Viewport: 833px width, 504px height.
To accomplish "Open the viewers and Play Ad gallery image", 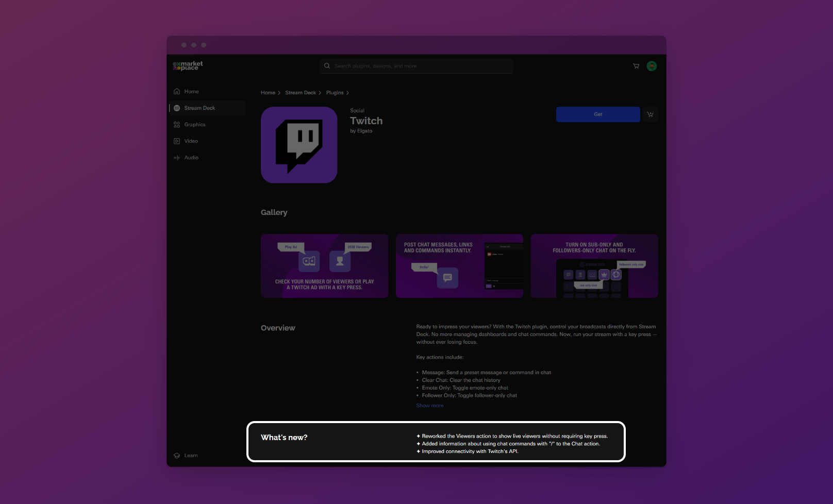I will pyautogui.click(x=324, y=266).
